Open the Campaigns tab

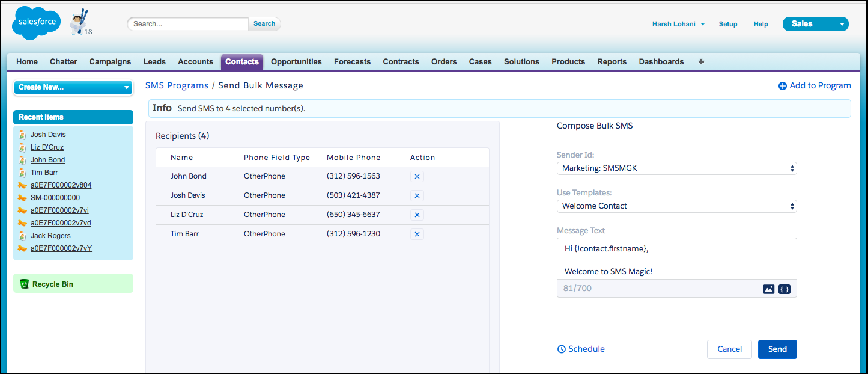coord(110,61)
